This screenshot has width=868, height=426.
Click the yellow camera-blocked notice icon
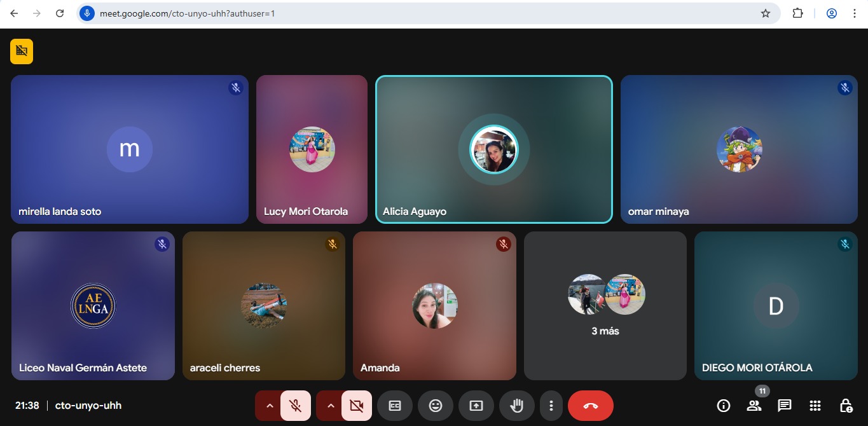point(22,52)
